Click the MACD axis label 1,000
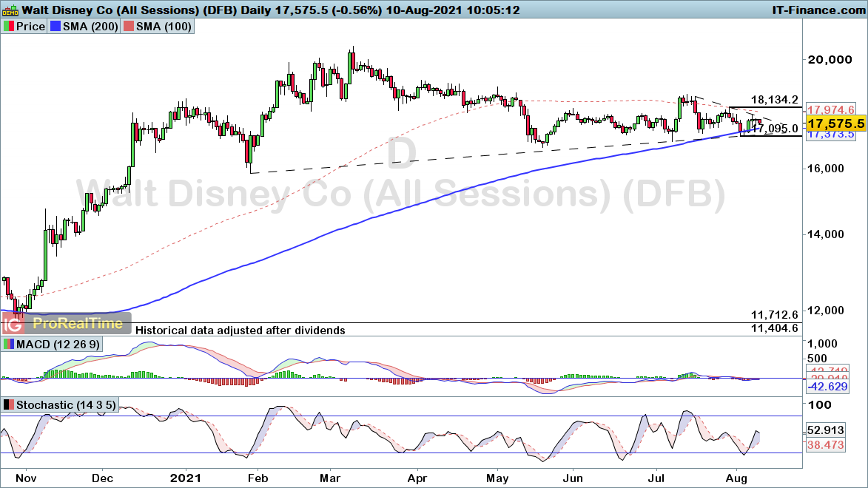This screenshot has height=488, width=868. click(x=823, y=344)
